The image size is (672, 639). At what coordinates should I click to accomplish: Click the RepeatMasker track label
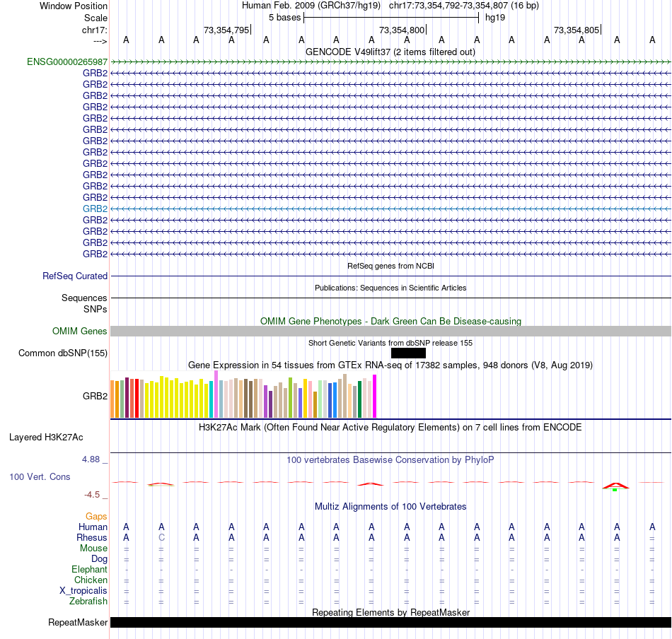78,622
